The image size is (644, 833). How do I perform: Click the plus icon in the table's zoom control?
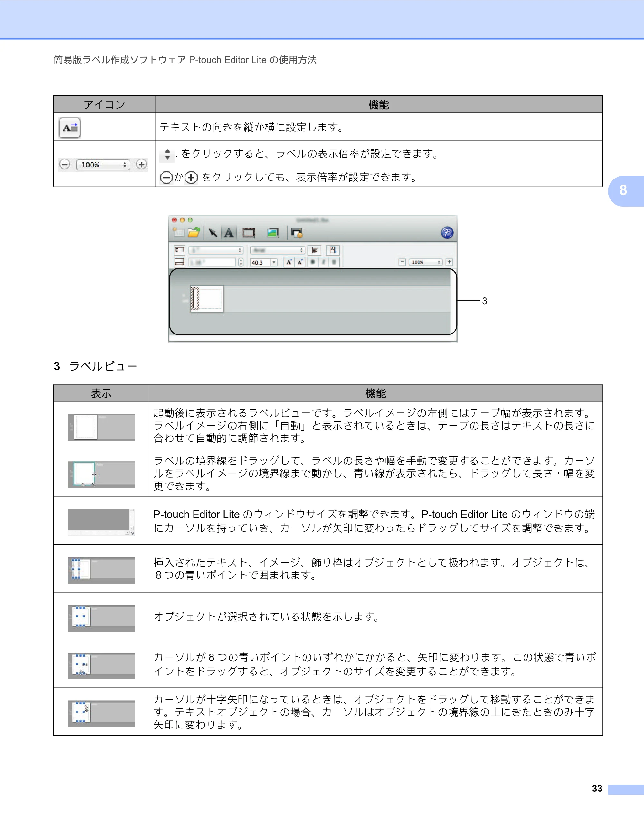coord(141,164)
